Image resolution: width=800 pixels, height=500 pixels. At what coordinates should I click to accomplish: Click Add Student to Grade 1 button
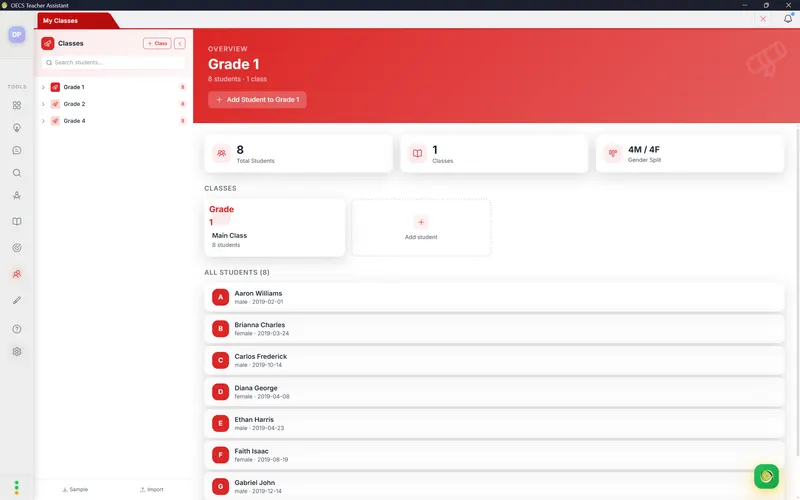[257, 99]
